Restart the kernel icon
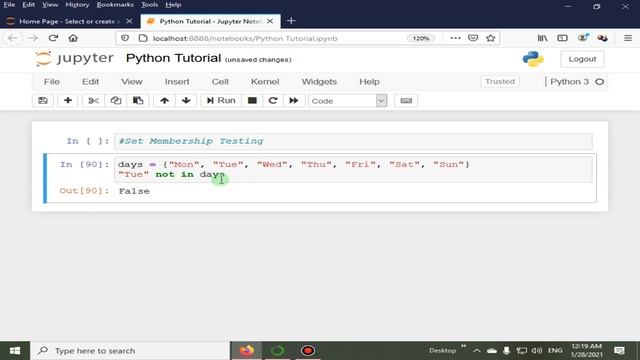 [x=273, y=100]
